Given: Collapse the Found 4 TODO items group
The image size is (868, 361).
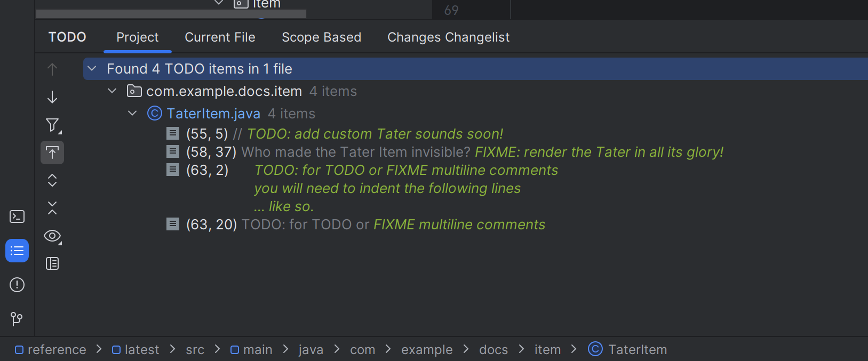Looking at the screenshot, I should (91, 68).
